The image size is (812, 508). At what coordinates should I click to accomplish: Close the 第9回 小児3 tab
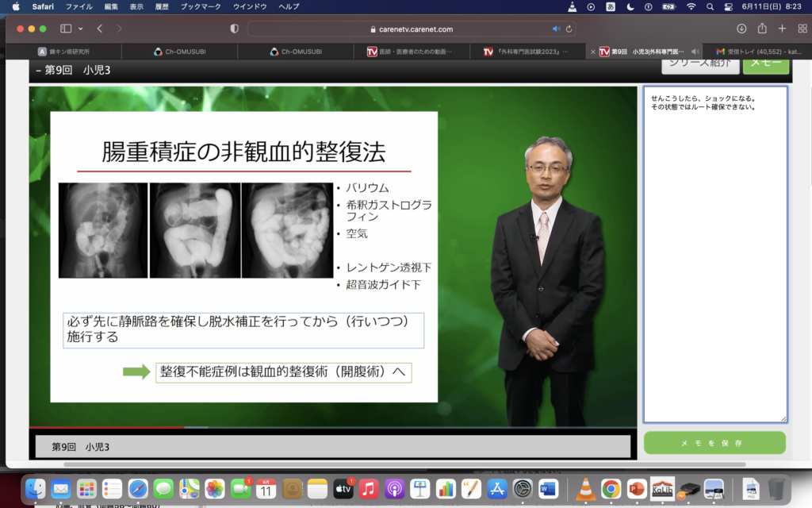pyautogui.click(x=593, y=52)
